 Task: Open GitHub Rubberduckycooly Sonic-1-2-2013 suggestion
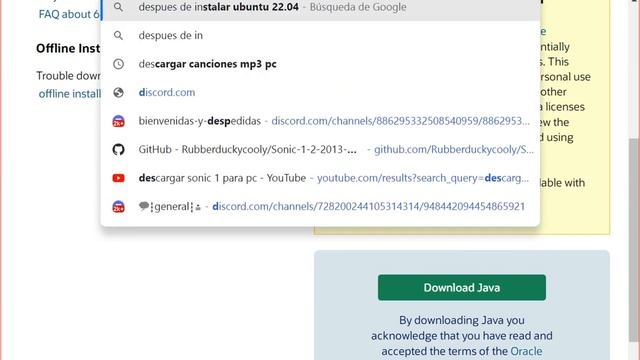click(320, 149)
